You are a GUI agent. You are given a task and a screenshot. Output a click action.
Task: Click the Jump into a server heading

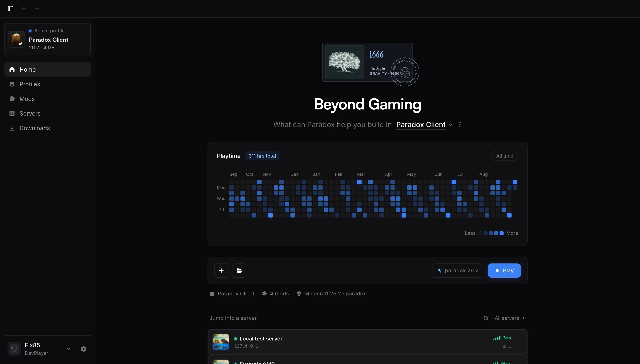coord(233,318)
